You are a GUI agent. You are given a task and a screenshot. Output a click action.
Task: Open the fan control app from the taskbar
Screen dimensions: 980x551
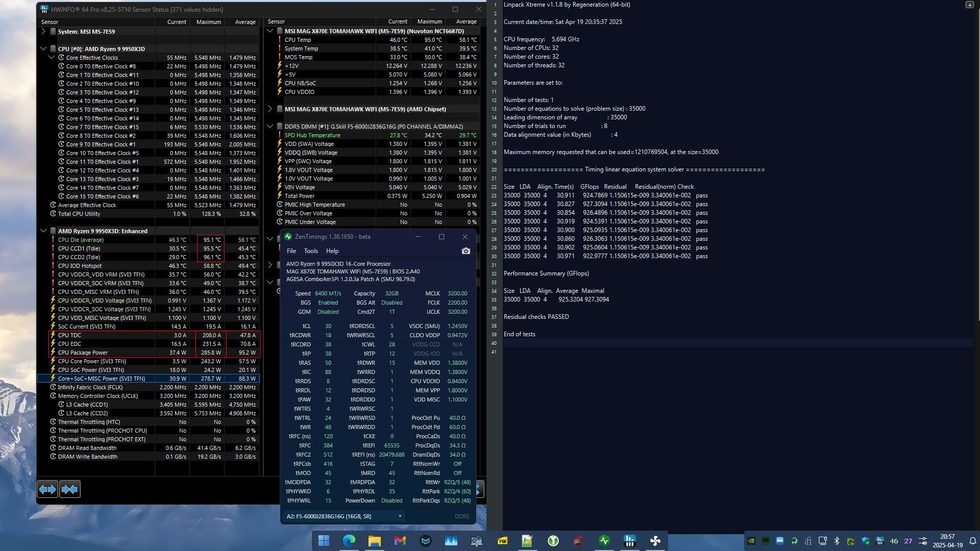tap(655, 540)
